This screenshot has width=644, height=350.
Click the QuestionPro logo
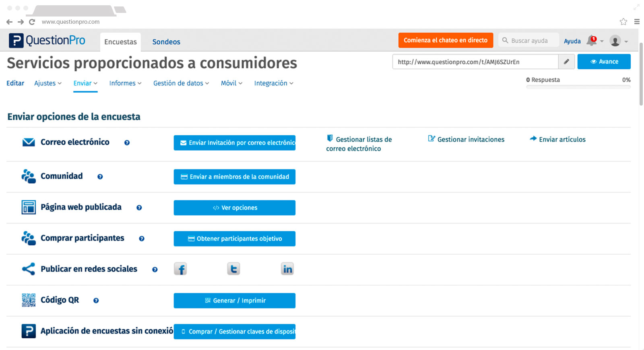tap(47, 40)
